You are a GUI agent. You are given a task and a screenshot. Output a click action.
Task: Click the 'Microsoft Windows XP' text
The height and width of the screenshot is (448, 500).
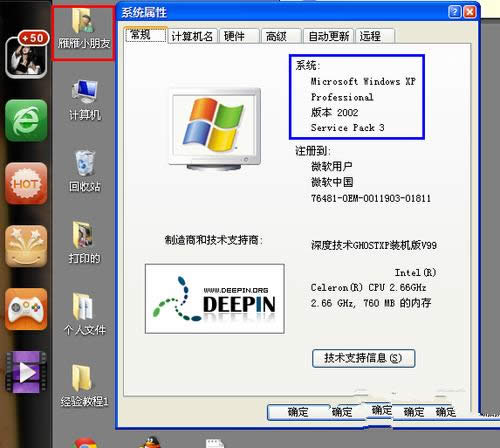pyautogui.click(x=363, y=81)
